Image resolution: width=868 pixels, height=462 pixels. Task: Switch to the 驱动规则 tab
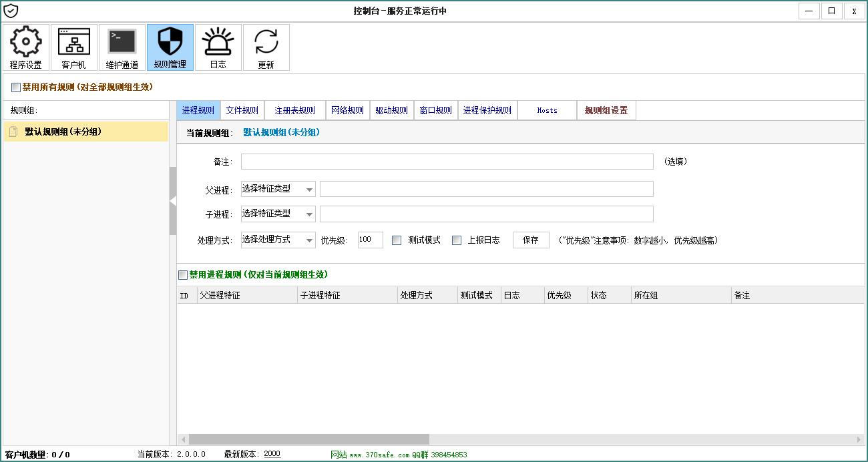pyautogui.click(x=392, y=111)
